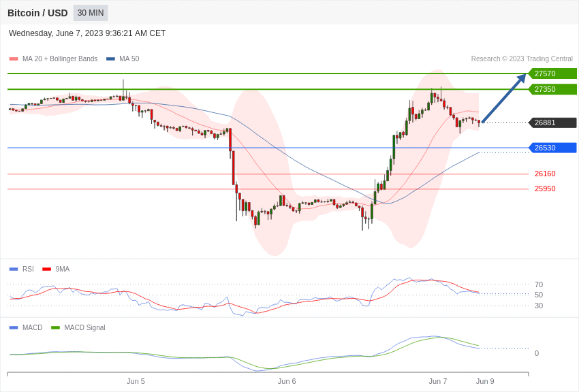
Task: Click the RSI legend color swatch
Action: tap(14, 269)
